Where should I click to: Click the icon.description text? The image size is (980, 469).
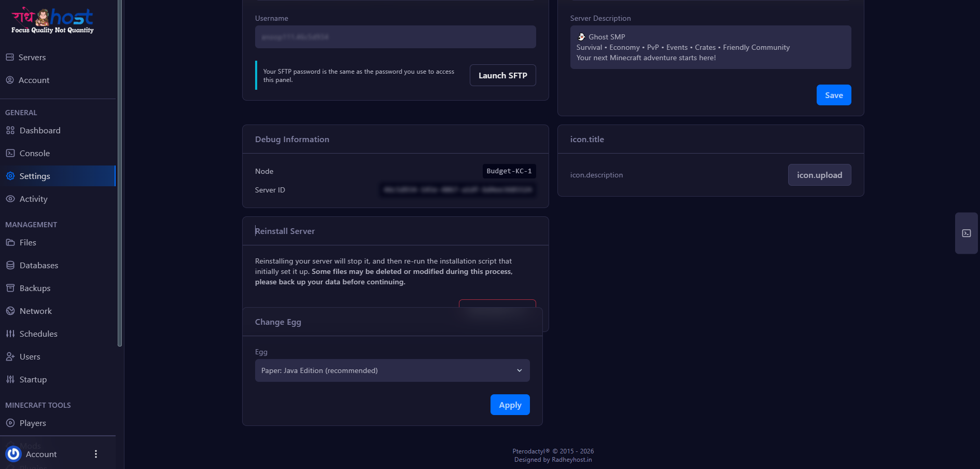(x=596, y=175)
